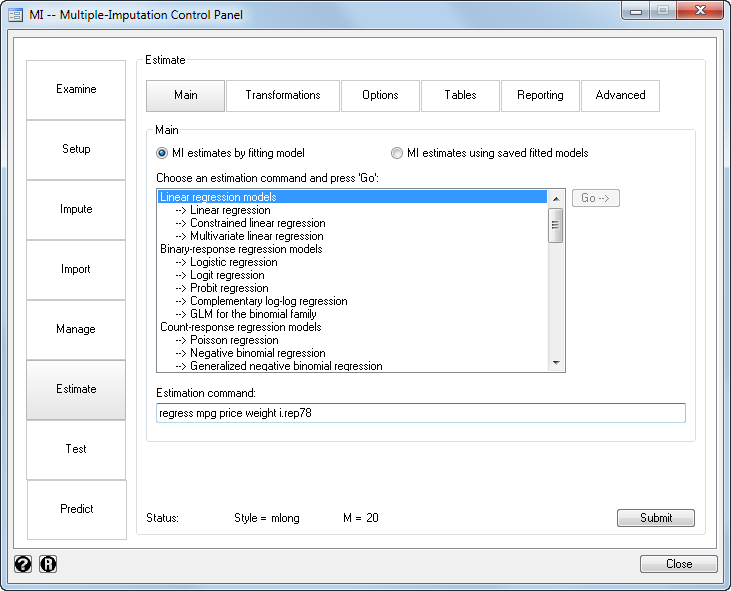
Task: Switch to the Transformations tab
Action: [283, 95]
